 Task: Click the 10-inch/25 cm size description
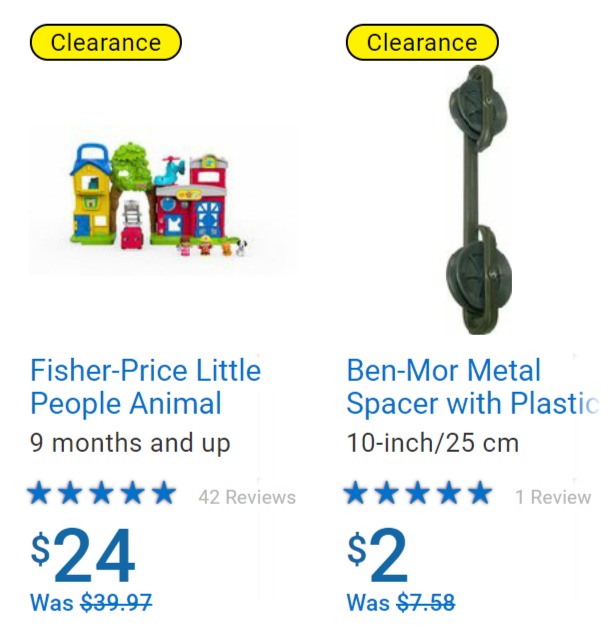point(432,443)
